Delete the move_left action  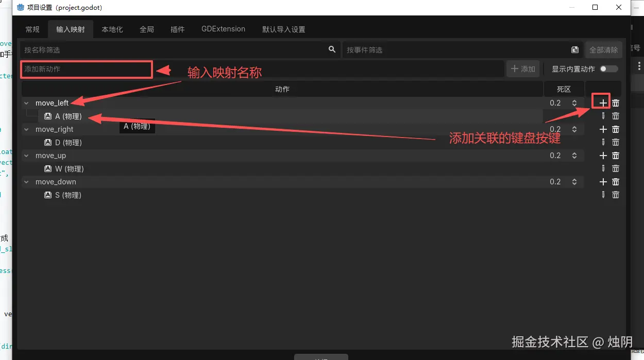[616, 103]
